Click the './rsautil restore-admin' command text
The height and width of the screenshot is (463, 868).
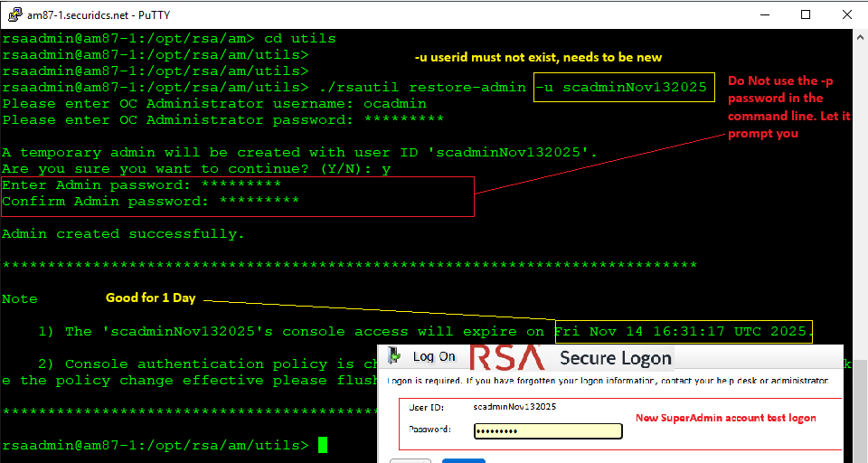point(421,88)
